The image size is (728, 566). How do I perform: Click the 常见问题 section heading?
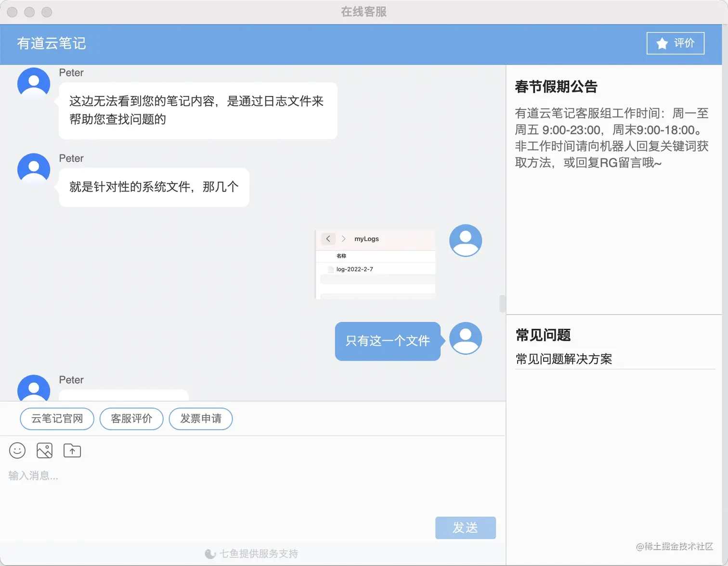[543, 335]
